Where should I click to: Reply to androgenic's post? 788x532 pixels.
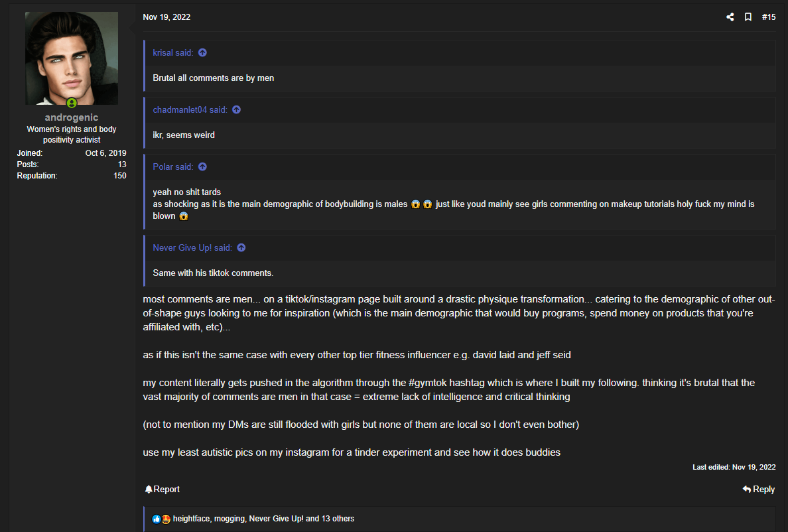[x=759, y=490]
